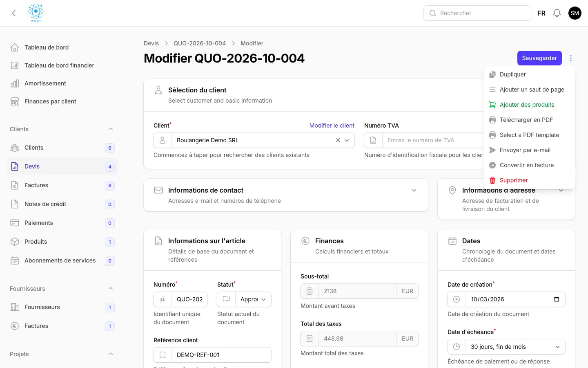
Task: Choose Dupliquer from the actions menu
Action: click(529, 74)
